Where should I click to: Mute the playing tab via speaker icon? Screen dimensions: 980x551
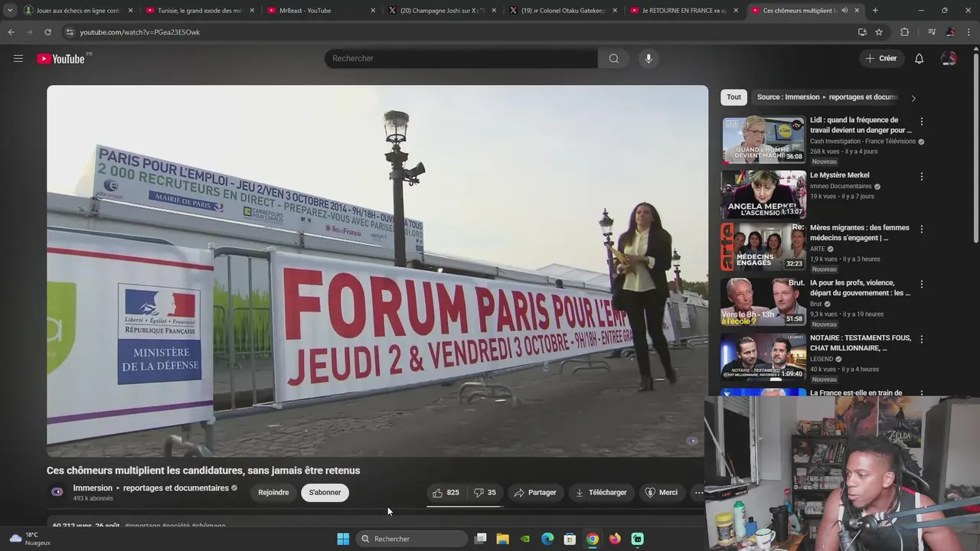844,11
